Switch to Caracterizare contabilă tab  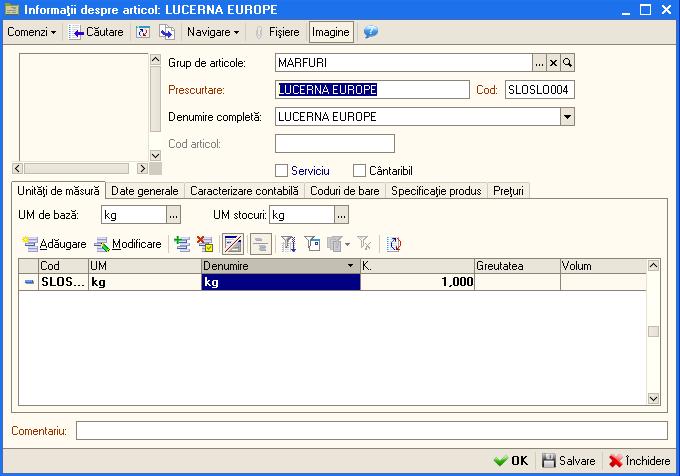click(x=244, y=191)
